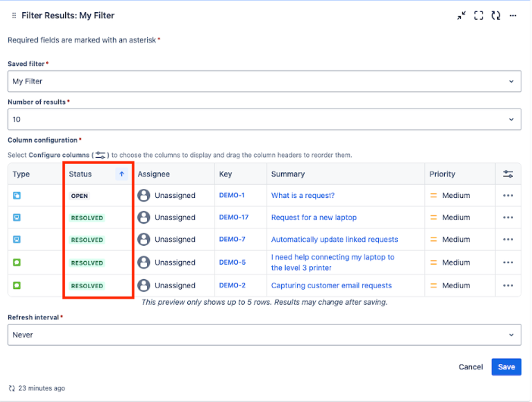Viewport: 532px width, 402px height.
Task: Click the gadget drag handle icon
Action: (x=14, y=16)
